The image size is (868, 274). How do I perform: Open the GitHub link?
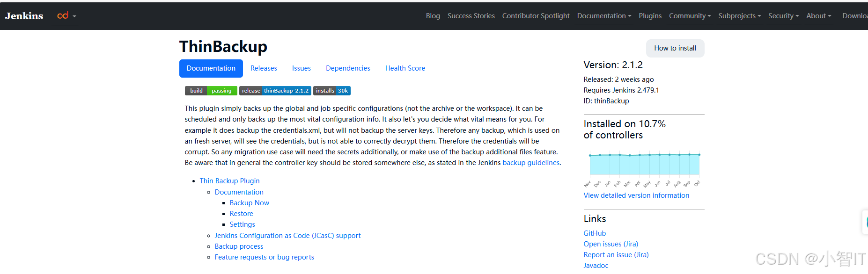[x=595, y=233]
